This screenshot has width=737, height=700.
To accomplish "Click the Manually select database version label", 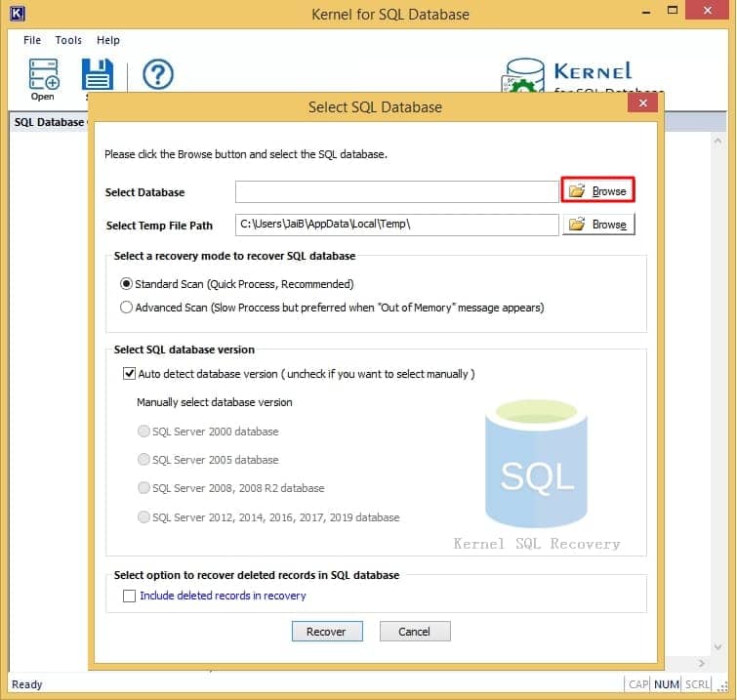I will click(x=215, y=402).
